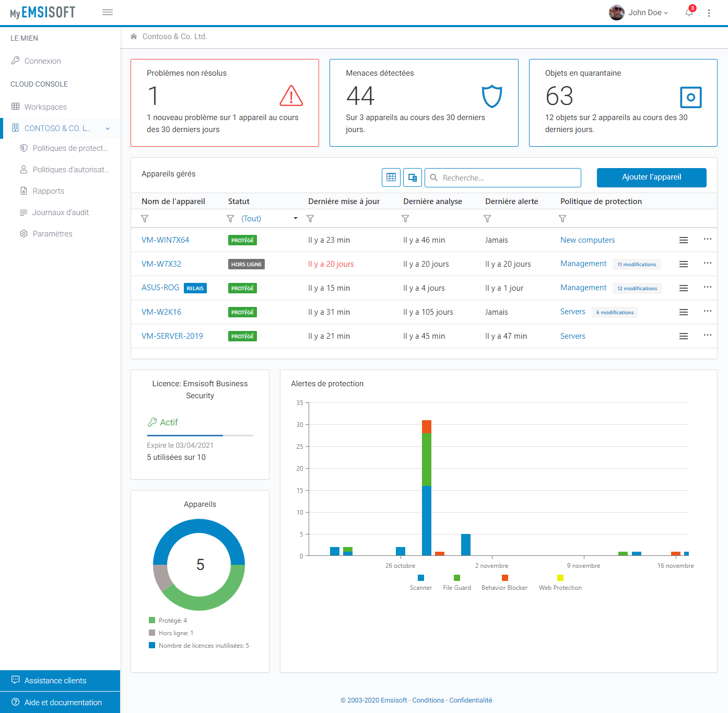Click the home icon in breadcrumb

coord(134,37)
